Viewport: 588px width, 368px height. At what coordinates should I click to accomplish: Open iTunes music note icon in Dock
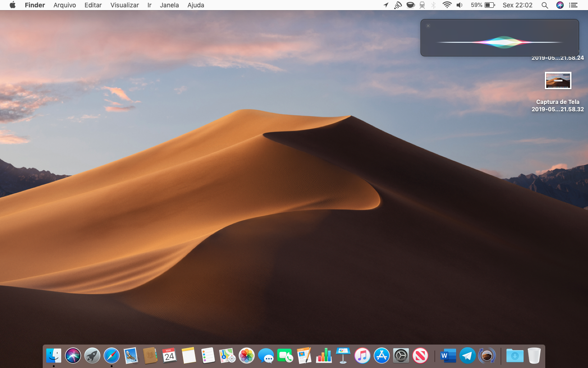pyautogui.click(x=362, y=356)
